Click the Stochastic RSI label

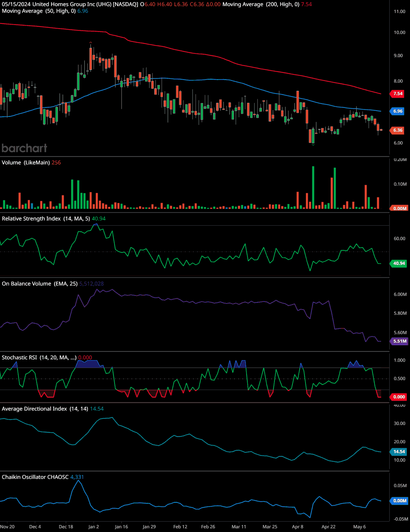click(39, 358)
